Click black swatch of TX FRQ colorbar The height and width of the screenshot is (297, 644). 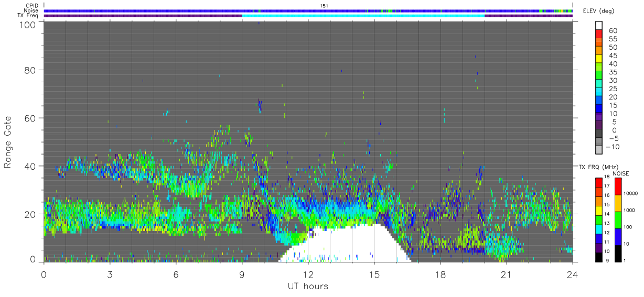[x=599, y=256]
